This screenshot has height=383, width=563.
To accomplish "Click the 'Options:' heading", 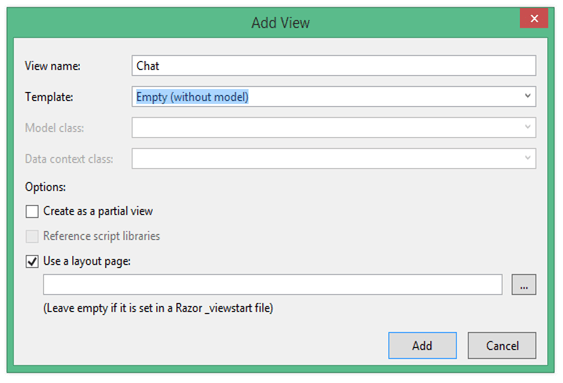I will 45,187.
